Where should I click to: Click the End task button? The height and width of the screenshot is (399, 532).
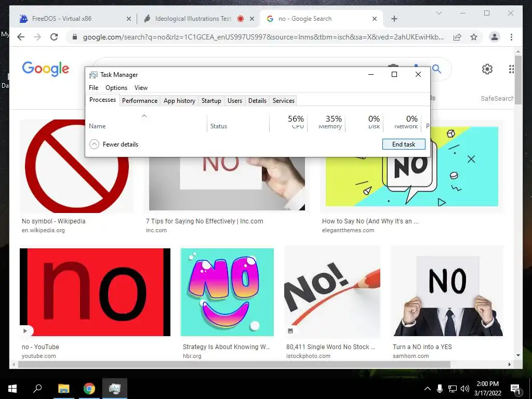pyautogui.click(x=404, y=144)
